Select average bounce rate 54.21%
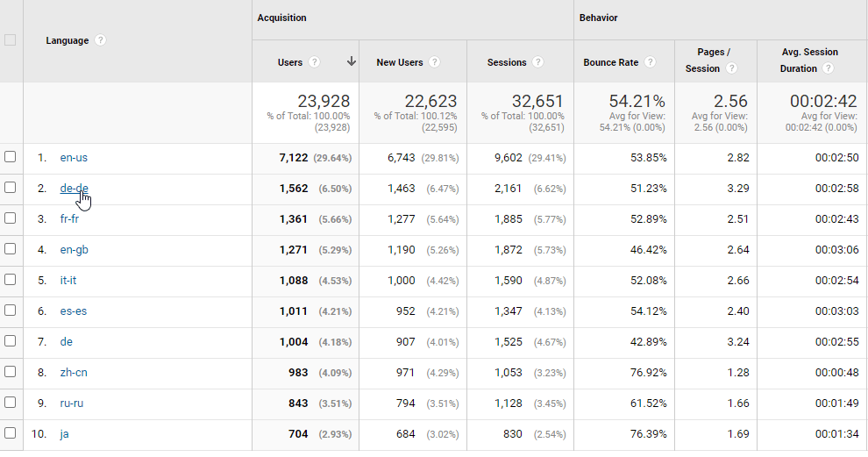 (637, 101)
